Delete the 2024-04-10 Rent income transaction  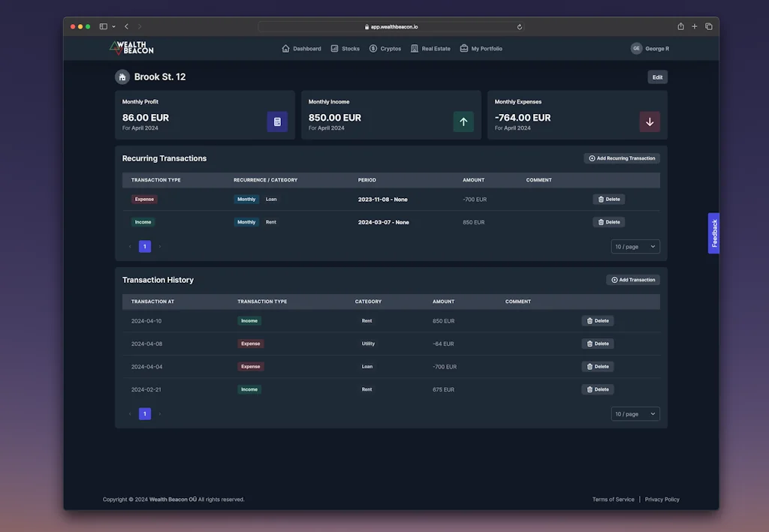[597, 320]
